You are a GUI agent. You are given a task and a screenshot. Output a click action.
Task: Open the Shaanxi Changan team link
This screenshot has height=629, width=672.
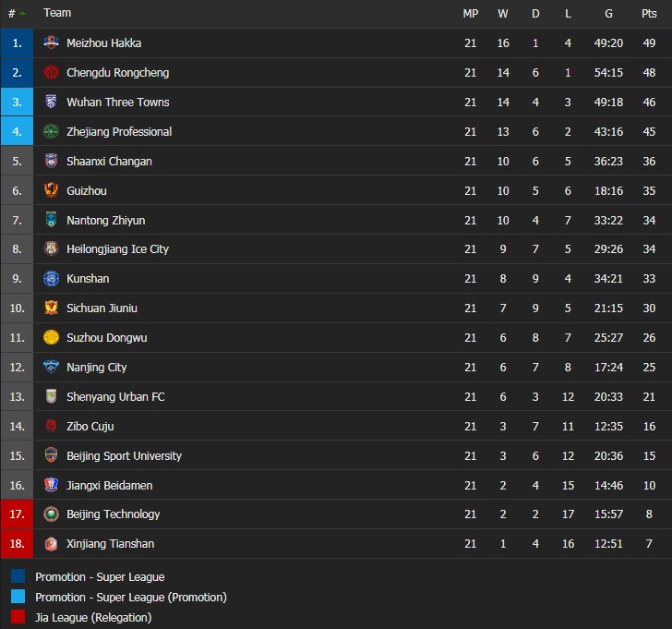pos(109,162)
